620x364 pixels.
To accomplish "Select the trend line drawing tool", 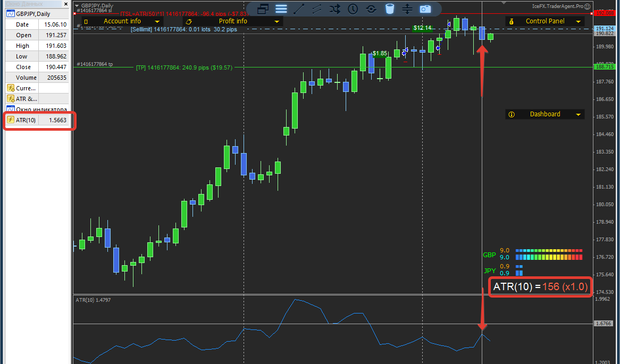I will [x=299, y=9].
